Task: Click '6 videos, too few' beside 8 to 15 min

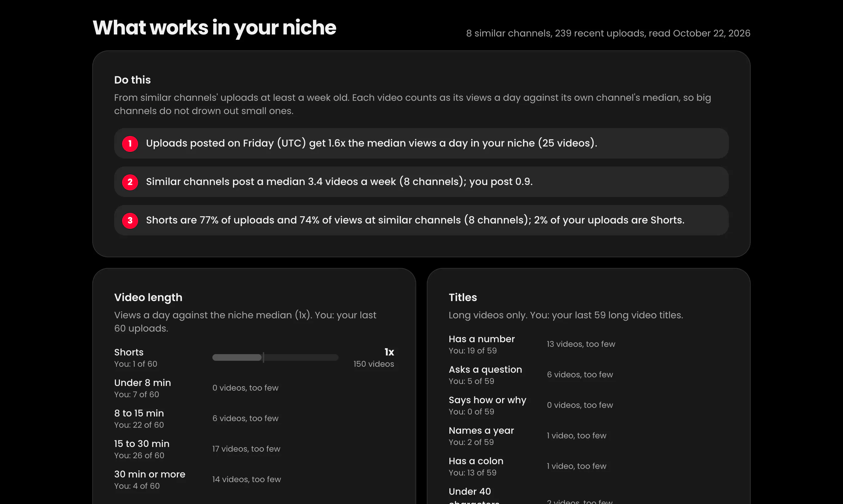Action: (245, 418)
